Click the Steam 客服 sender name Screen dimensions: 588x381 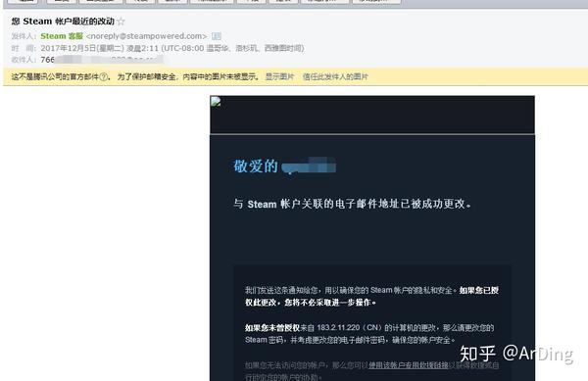click(62, 36)
